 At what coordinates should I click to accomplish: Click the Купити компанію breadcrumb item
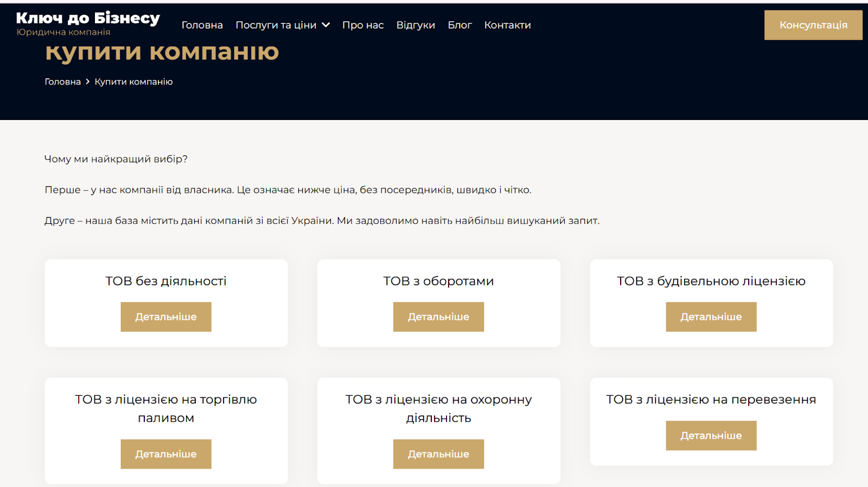(x=133, y=82)
